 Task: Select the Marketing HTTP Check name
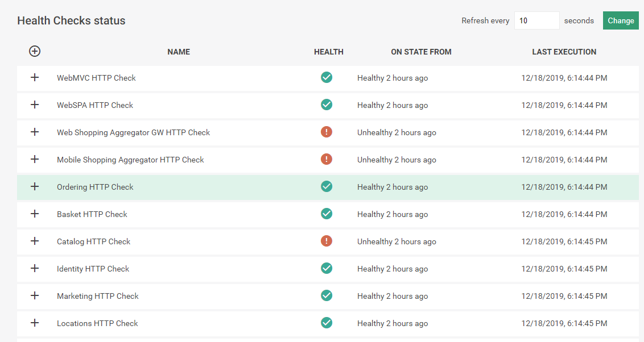coord(98,296)
